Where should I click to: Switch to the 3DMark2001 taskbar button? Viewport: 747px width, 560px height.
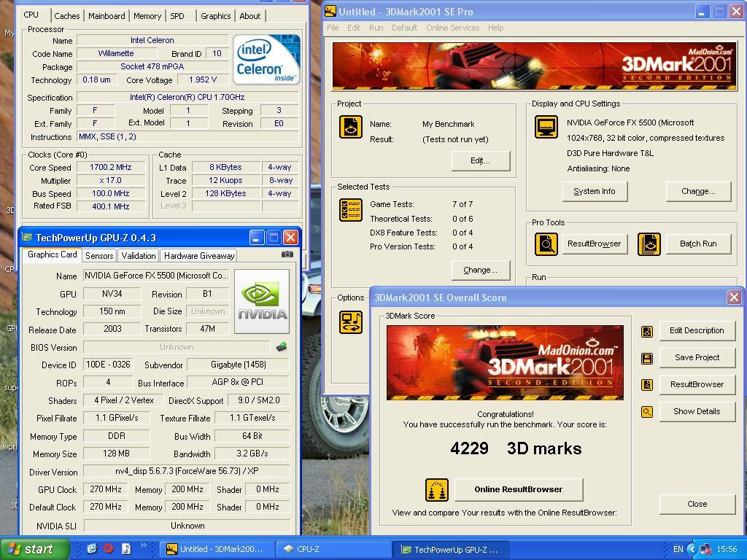click(217, 549)
